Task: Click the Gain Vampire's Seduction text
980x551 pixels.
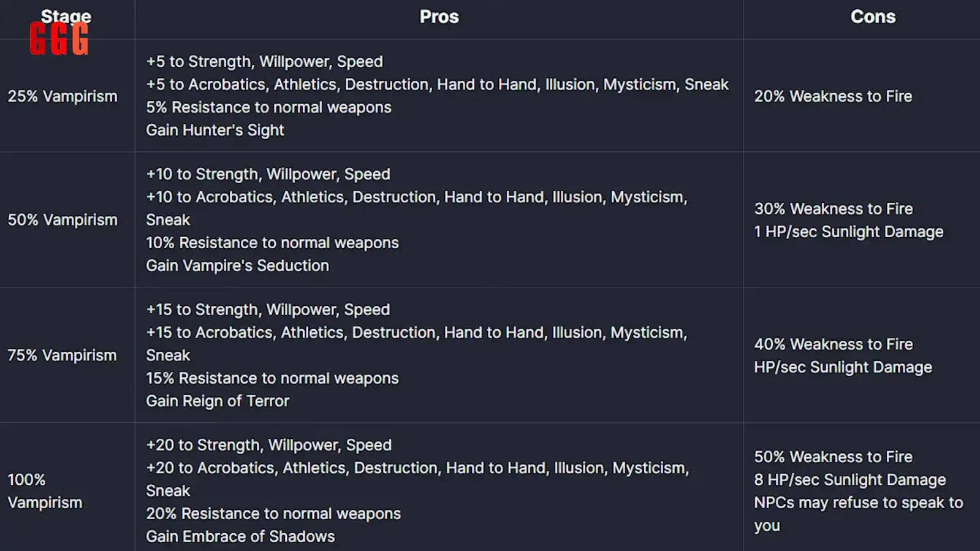Action: (237, 265)
